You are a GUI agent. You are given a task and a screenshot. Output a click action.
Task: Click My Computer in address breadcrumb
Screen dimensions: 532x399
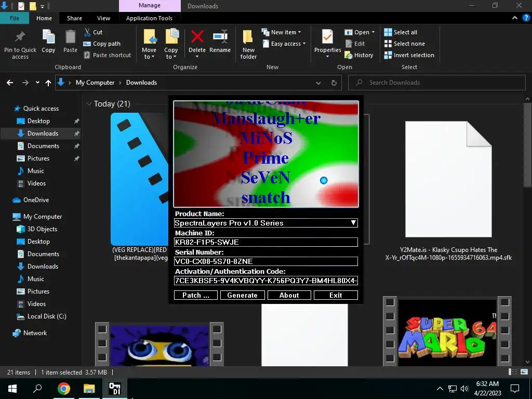pyautogui.click(x=95, y=83)
